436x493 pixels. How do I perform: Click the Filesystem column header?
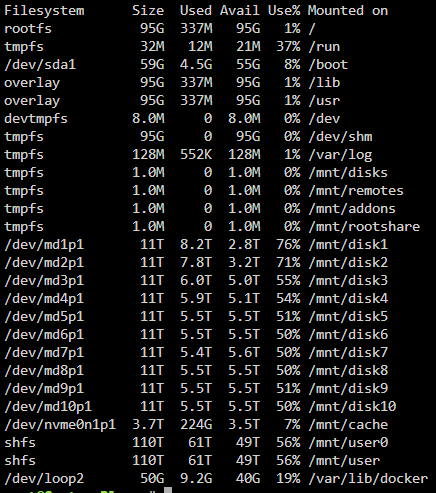tap(44, 11)
